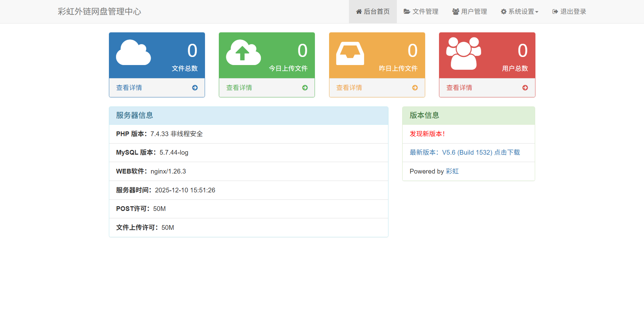Click 点击下载 to download new version
The width and height of the screenshot is (644, 311).
pos(506,152)
